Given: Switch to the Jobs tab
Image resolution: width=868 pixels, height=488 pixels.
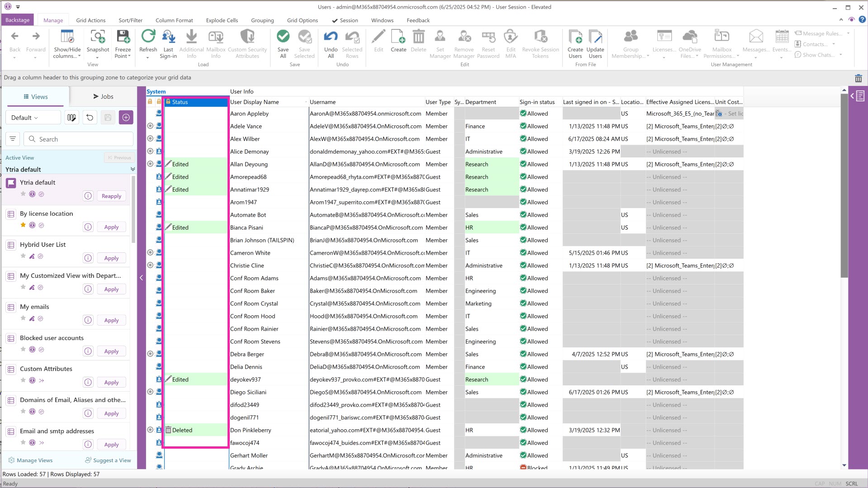Looking at the screenshot, I should 103,96.
